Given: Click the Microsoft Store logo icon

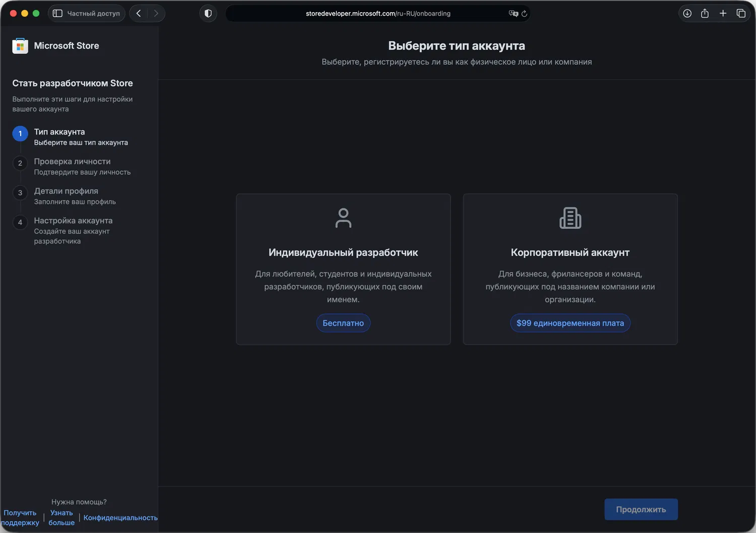Looking at the screenshot, I should [20, 46].
